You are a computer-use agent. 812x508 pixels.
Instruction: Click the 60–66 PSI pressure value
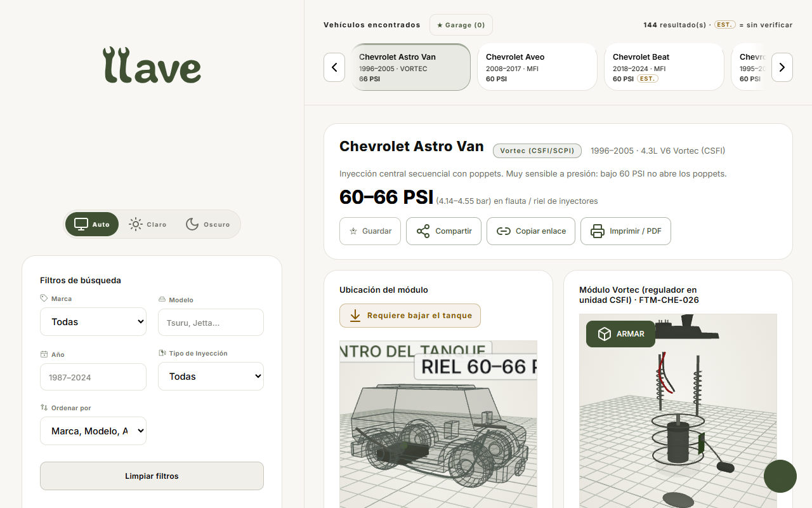386,197
